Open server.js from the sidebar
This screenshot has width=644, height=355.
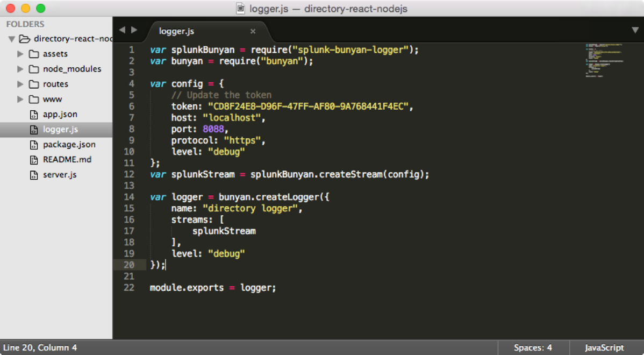60,175
